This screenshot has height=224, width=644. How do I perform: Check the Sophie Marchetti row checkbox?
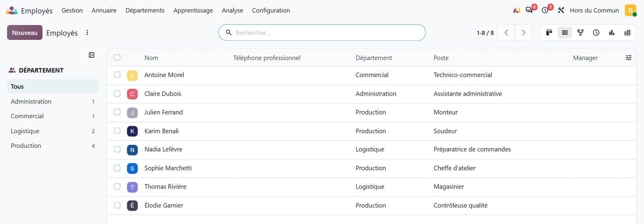click(x=117, y=168)
